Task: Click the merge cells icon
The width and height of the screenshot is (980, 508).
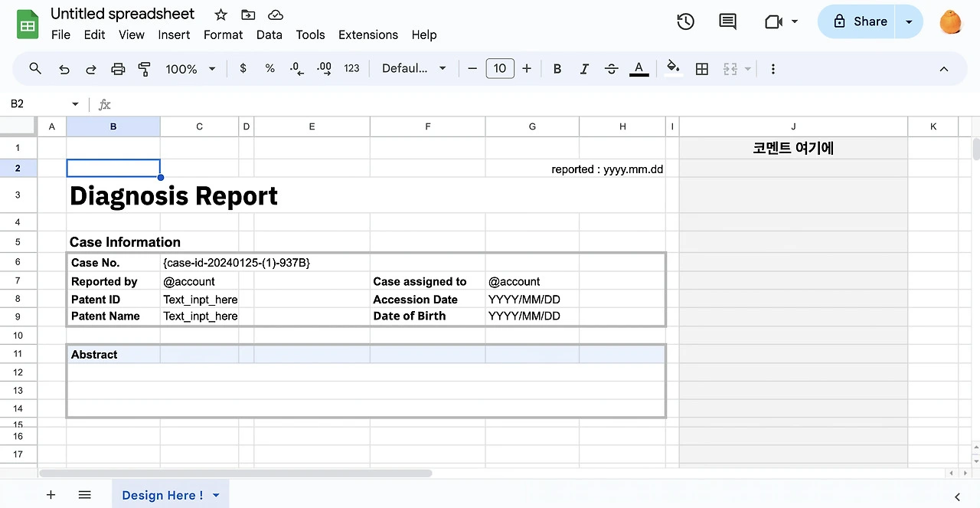Action: click(x=730, y=69)
